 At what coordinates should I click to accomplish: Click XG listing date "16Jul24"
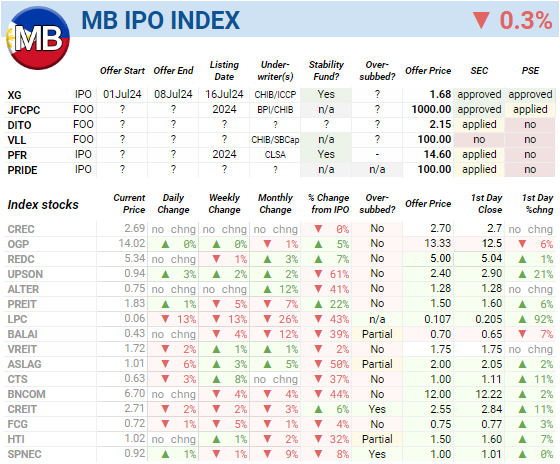(224, 94)
